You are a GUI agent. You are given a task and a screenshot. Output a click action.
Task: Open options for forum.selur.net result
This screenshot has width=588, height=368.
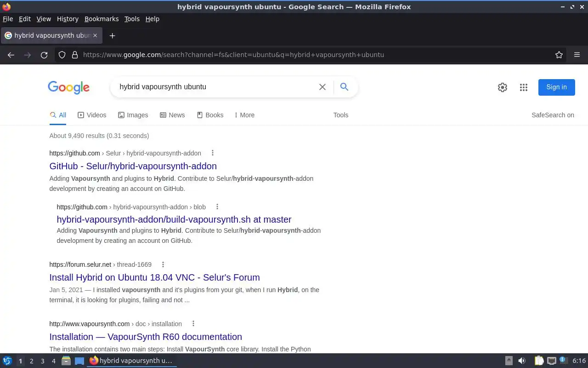point(163,264)
